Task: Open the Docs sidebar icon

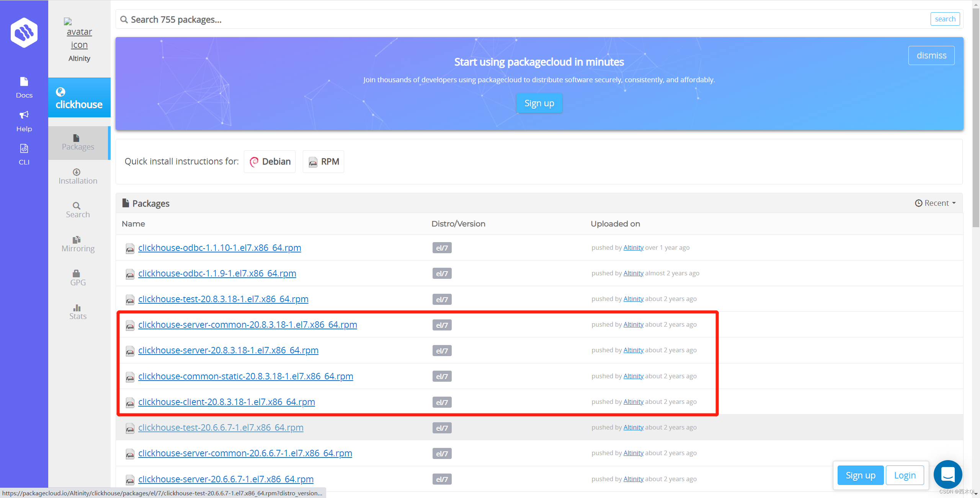Action: coord(24,88)
